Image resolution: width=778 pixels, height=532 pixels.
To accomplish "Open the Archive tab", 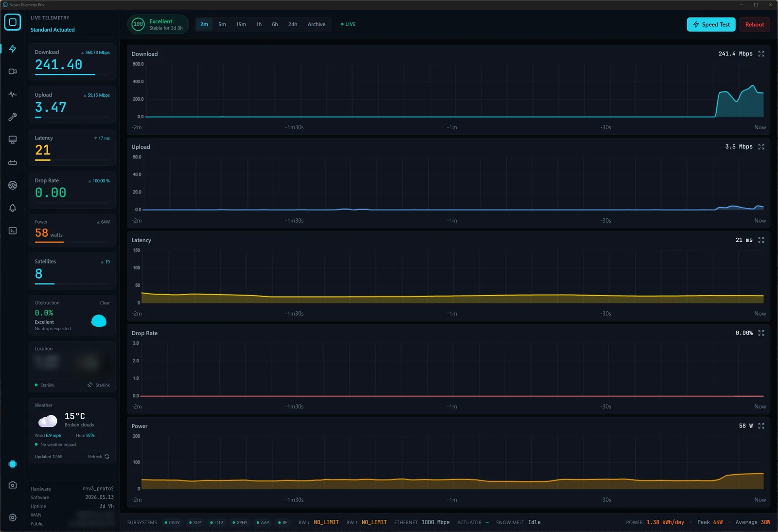I will coord(317,24).
